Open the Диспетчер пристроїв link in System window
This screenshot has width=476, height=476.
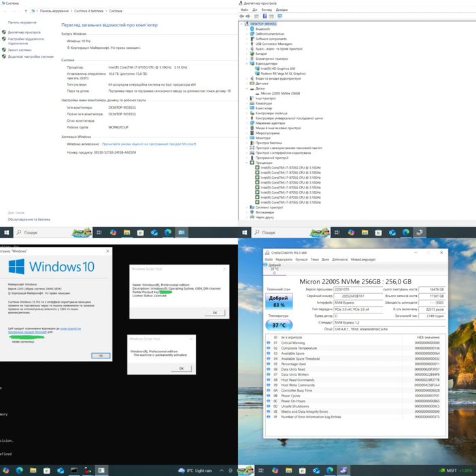click(x=24, y=32)
